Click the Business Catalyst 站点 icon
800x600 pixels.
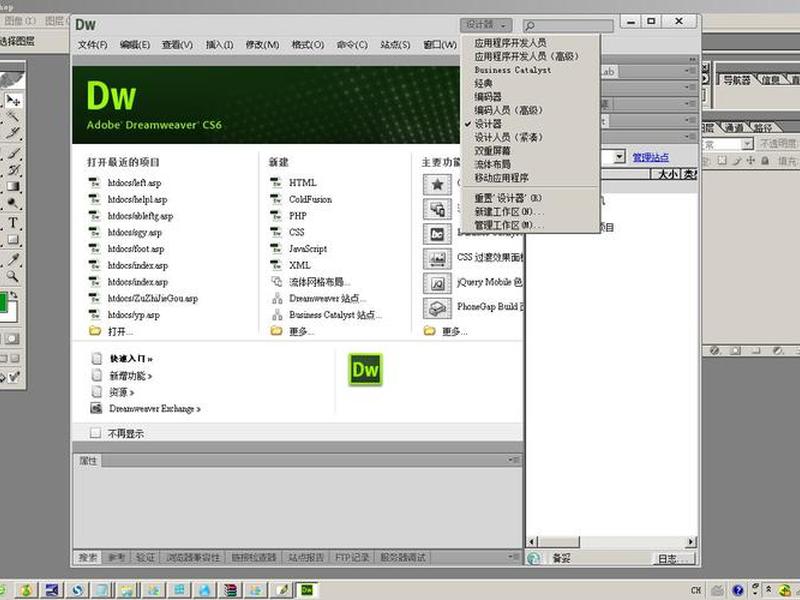(x=277, y=315)
